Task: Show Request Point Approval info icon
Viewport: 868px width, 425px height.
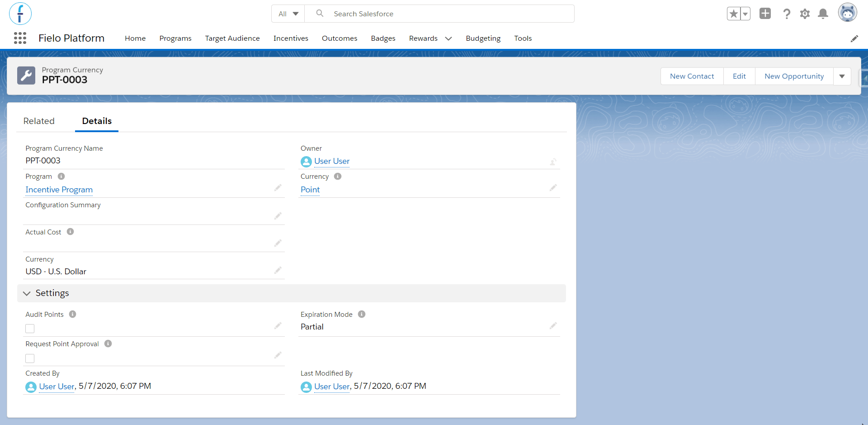Action: [x=108, y=344]
